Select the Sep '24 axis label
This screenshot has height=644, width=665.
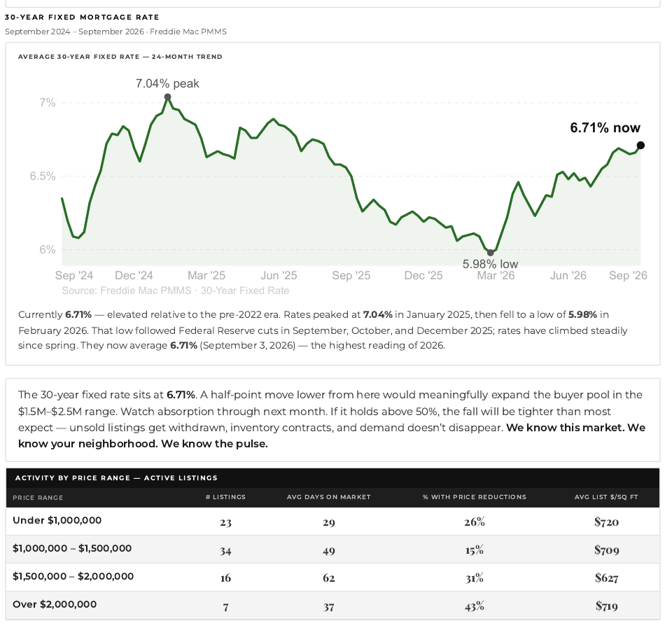pos(73,275)
